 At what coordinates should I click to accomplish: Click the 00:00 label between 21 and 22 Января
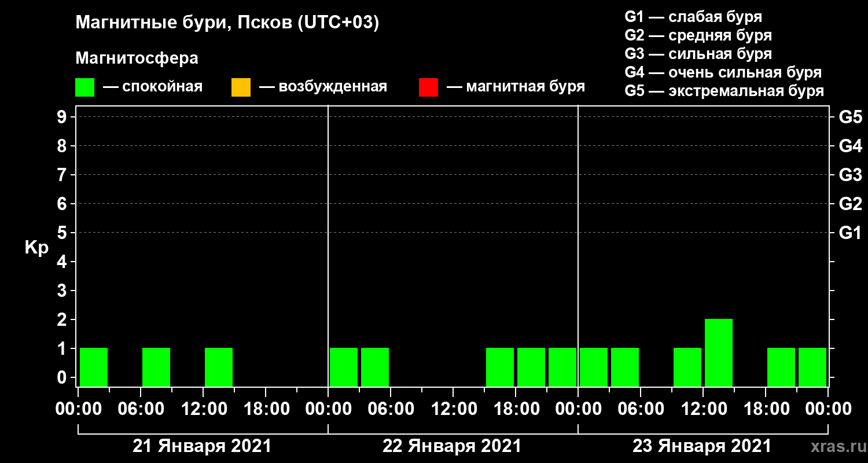point(328,409)
